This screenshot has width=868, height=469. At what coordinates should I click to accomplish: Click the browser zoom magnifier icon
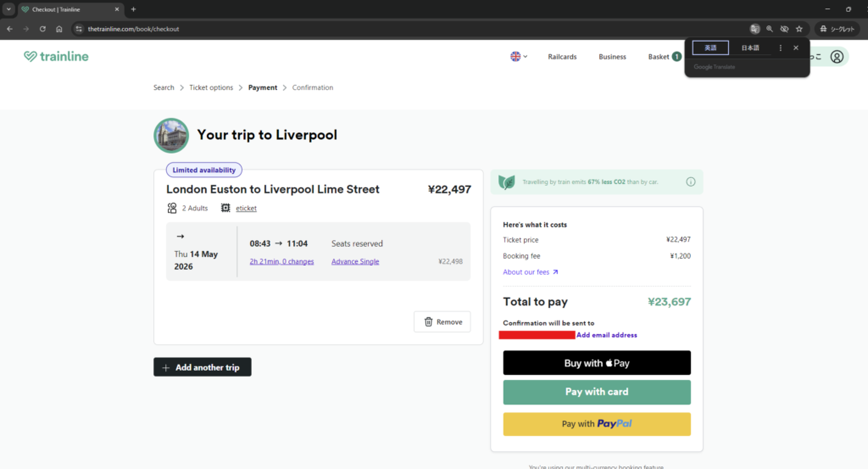tap(770, 29)
